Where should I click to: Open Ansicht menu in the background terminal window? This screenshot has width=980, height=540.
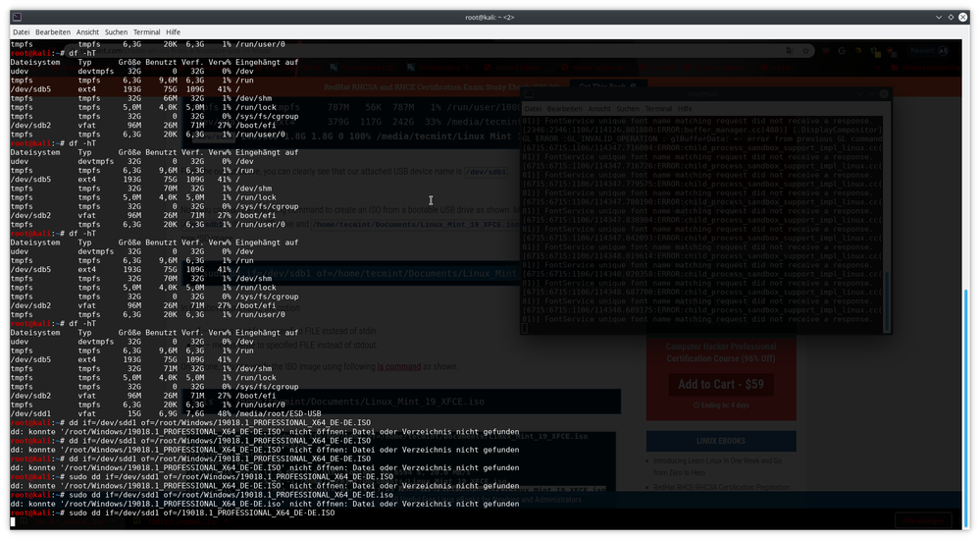(598, 109)
